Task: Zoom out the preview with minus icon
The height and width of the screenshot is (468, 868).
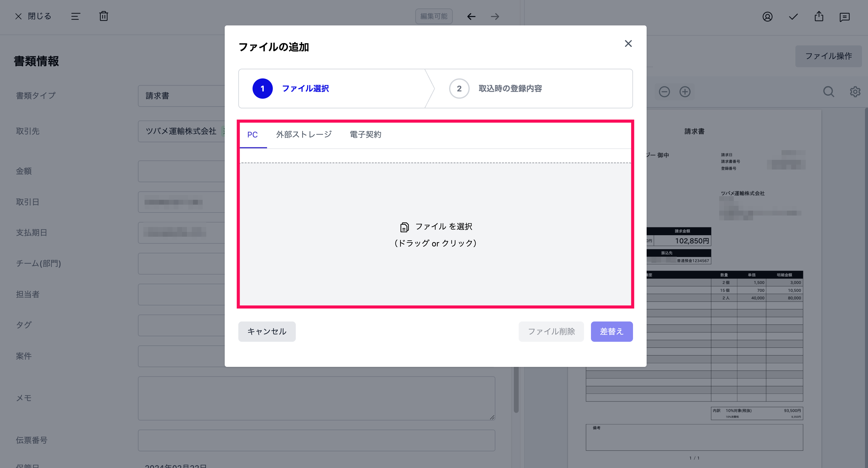Action: [x=664, y=92]
